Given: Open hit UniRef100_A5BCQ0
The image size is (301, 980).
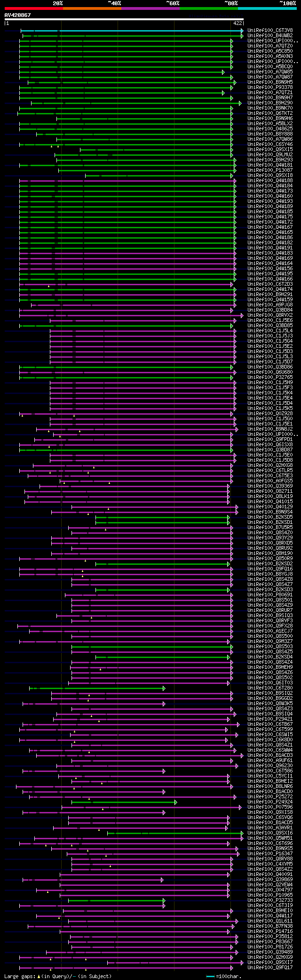Looking at the screenshot, I should pos(270,67).
